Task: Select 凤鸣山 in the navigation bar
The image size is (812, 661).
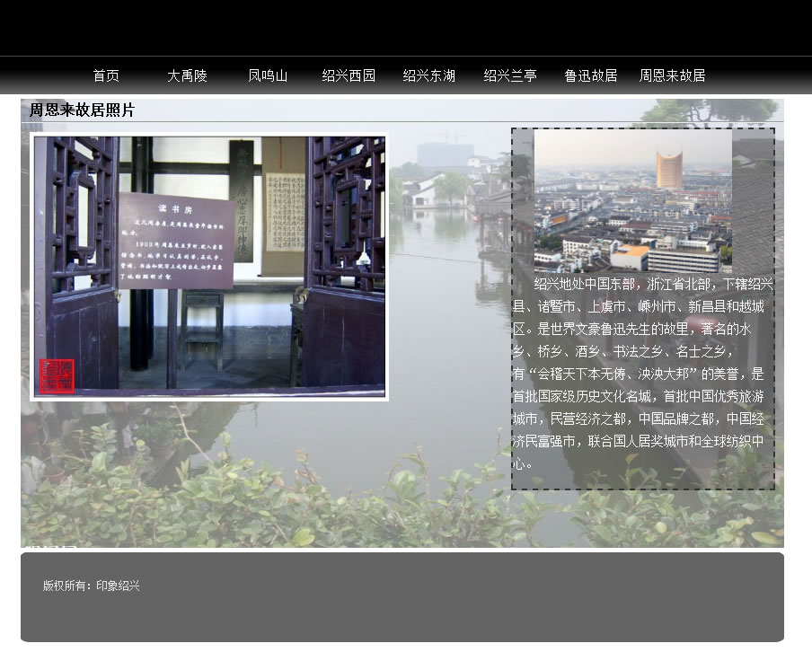Action: click(x=268, y=75)
